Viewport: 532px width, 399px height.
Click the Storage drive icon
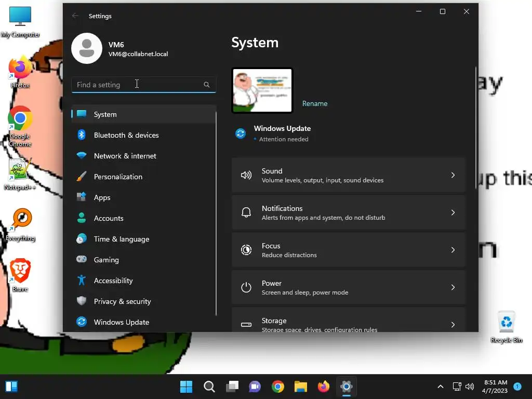246,325
